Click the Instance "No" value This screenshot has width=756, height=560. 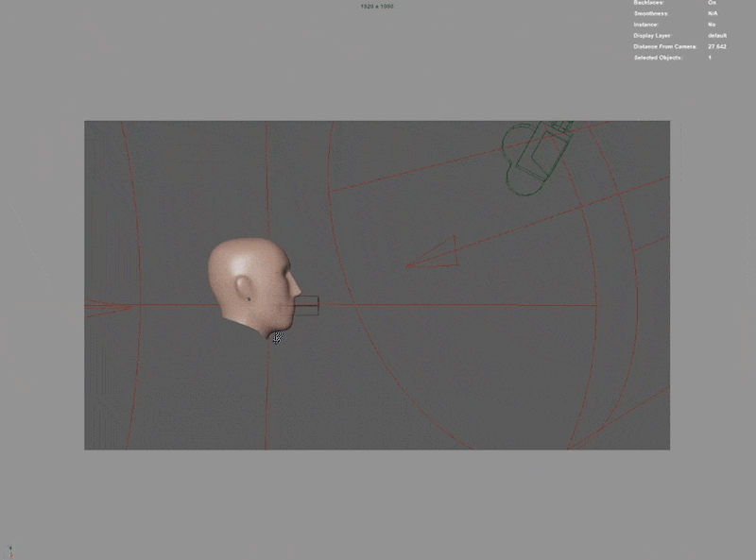[x=712, y=25]
